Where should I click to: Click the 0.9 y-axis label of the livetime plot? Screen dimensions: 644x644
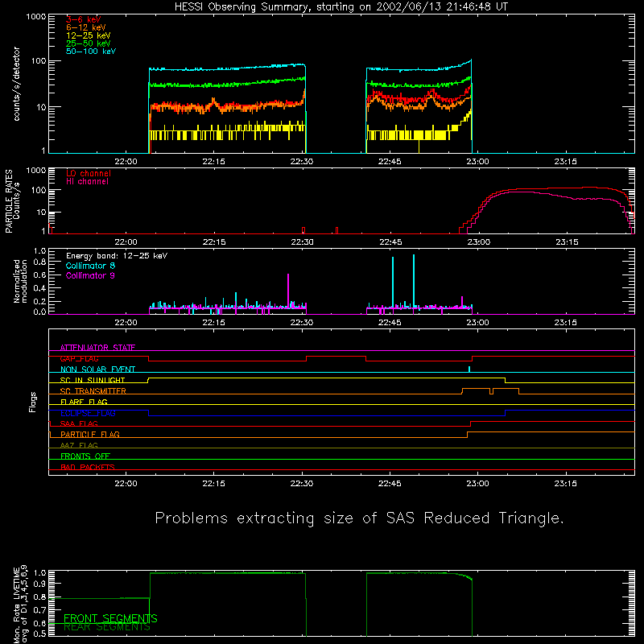click(x=39, y=584)
